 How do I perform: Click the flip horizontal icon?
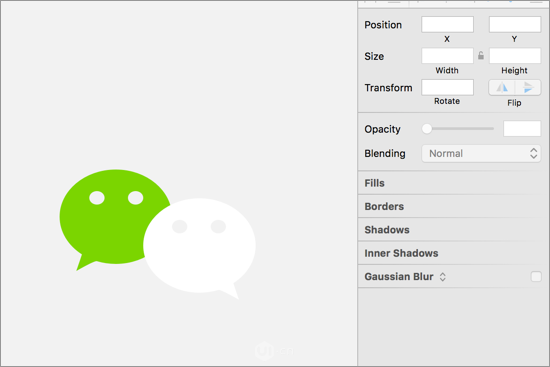(502, 87)
